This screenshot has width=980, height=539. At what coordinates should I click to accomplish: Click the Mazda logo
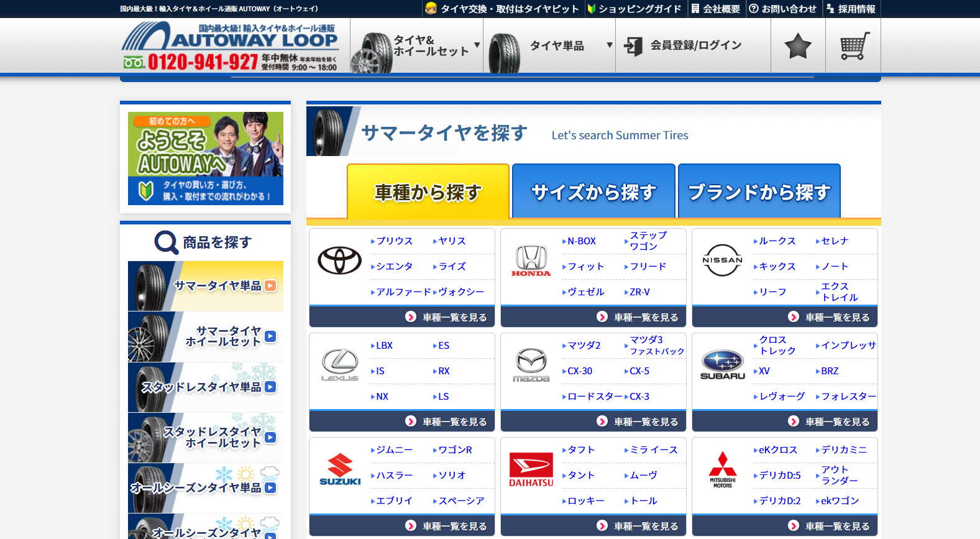[531, 365]
